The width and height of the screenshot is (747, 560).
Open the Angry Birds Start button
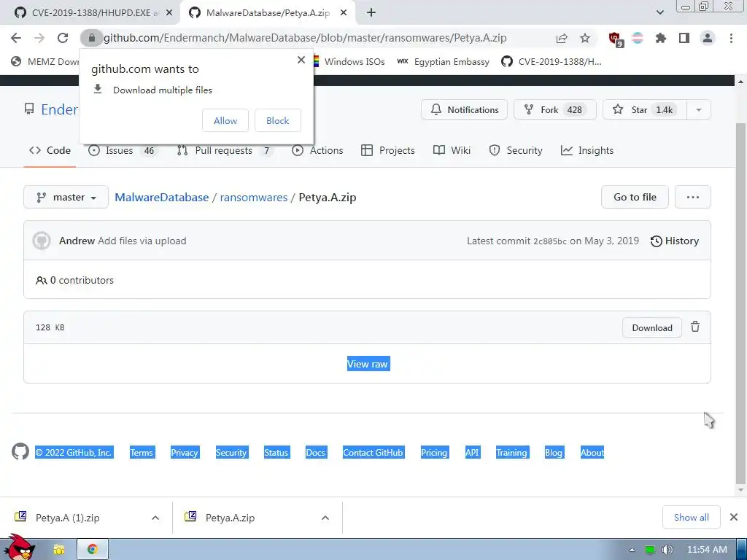(18, 548)
